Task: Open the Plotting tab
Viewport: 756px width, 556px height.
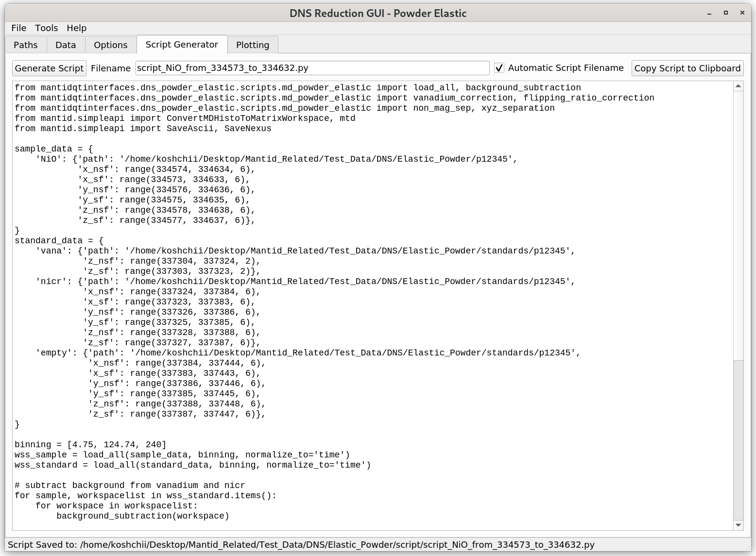Action: click(252, 45)
